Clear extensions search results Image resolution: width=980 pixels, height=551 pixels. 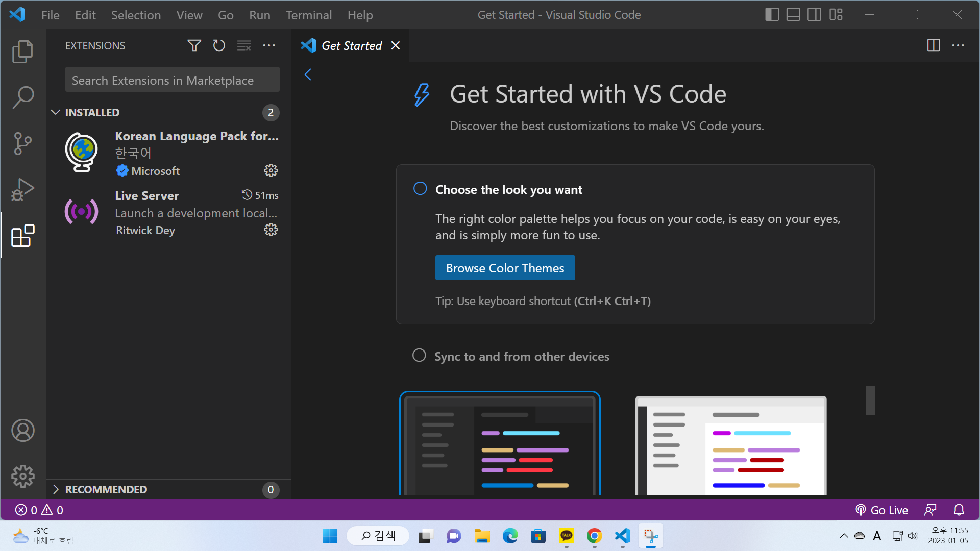(x=244, y=46)
